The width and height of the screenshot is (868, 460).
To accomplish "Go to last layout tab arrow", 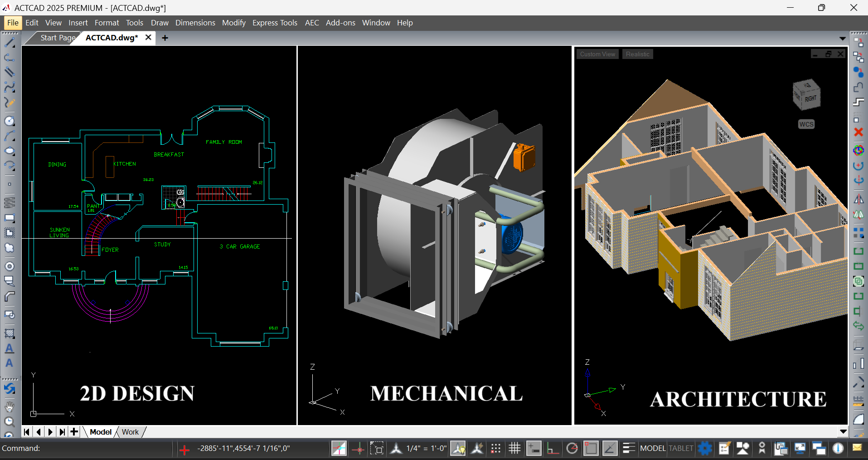I will [62, 432].
